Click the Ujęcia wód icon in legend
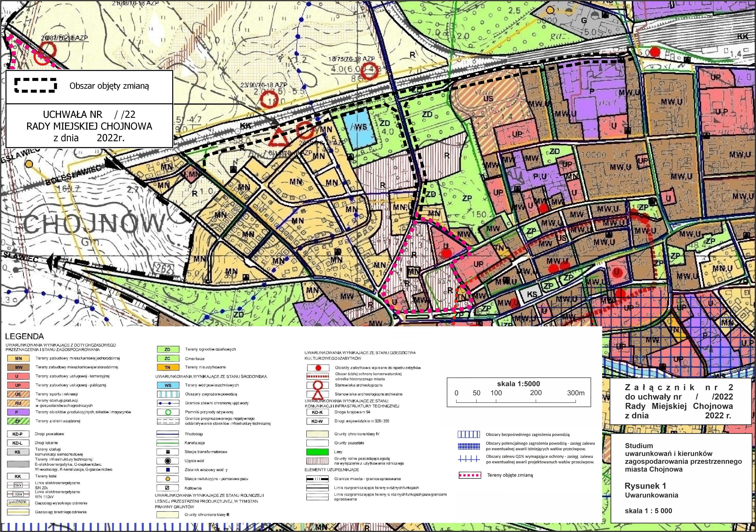The height and width of the screenshot is (532, 756). pyautogui.click(x=168, y=461)
